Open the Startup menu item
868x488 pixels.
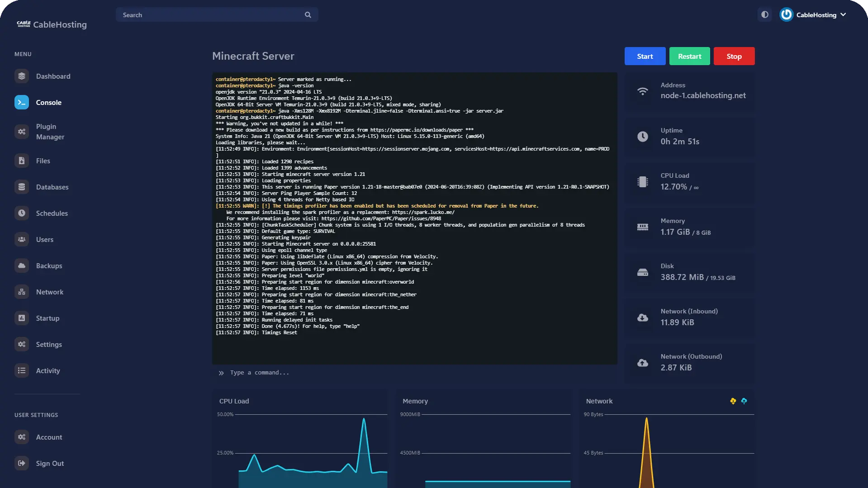tap(47, 318)
